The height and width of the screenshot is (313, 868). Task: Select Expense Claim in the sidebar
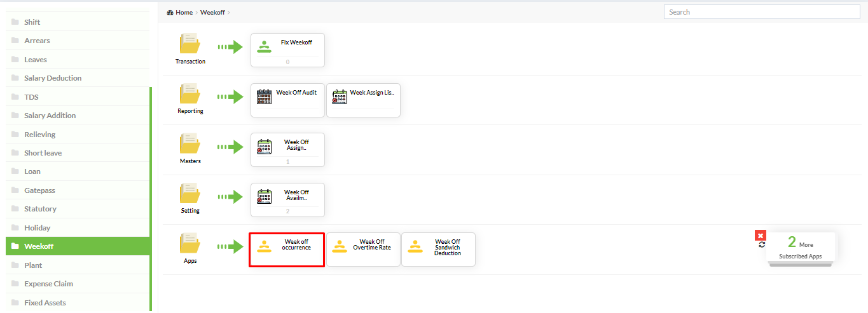pyautogui.click(x=78, y=284)
